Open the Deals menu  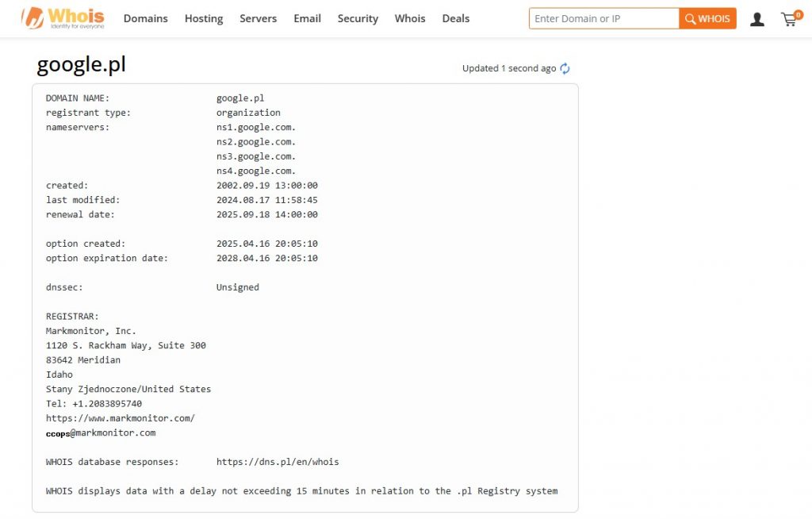pyautogui.click(x=456, y=19)
